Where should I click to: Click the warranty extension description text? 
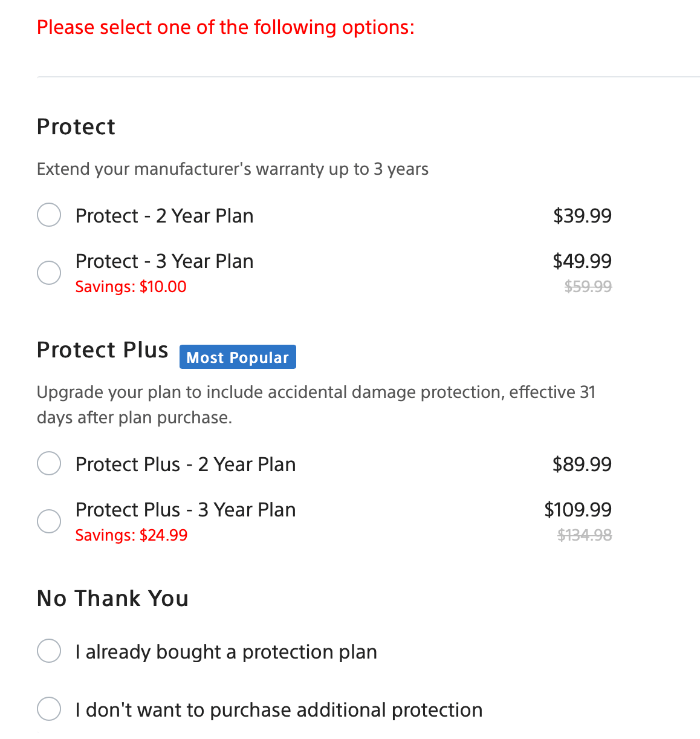pyautogui.click(x=233, y=169)
